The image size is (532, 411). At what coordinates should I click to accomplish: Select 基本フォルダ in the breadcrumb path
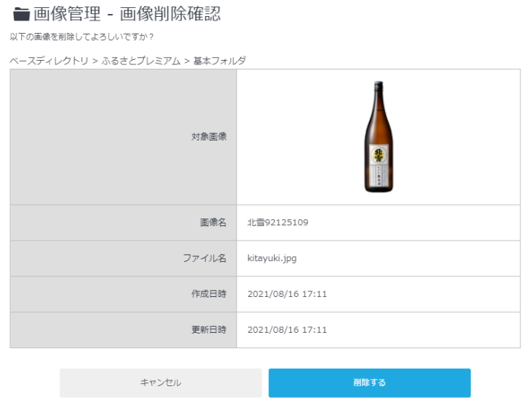(x=219, y=61)
